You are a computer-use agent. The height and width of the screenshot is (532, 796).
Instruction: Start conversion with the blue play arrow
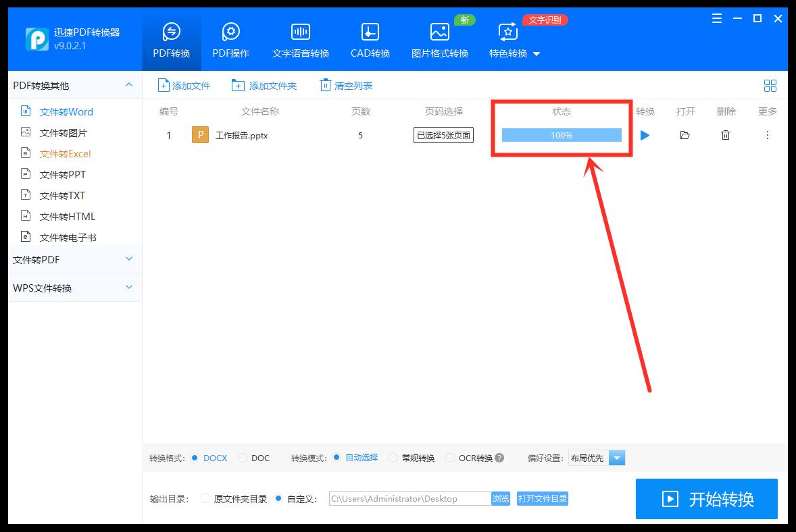click(x=645, y=135)
